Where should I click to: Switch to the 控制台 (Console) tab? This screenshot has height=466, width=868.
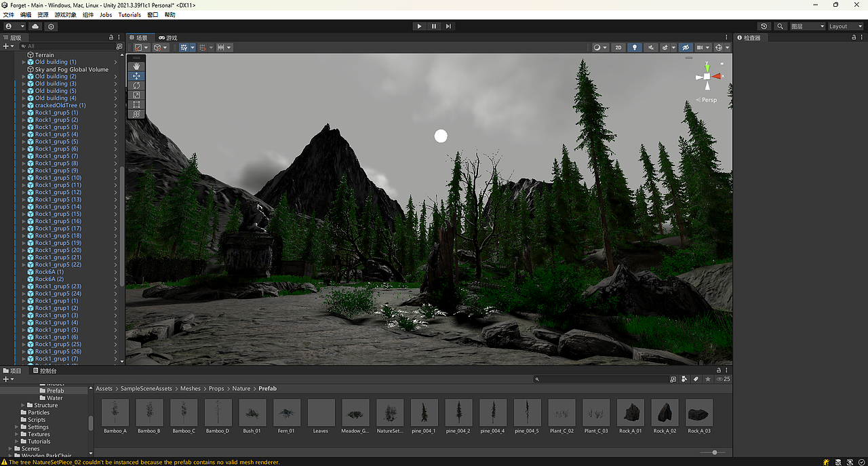coord(44,370)
